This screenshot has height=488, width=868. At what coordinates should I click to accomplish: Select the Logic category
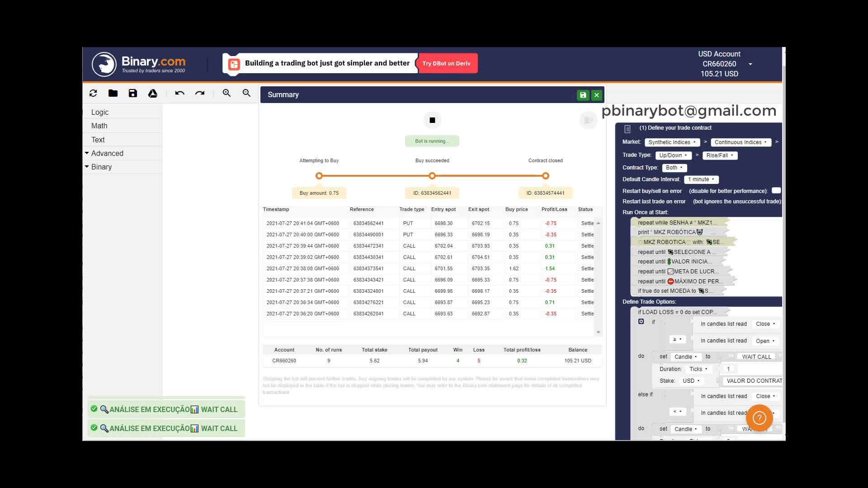tap(99, 112)
